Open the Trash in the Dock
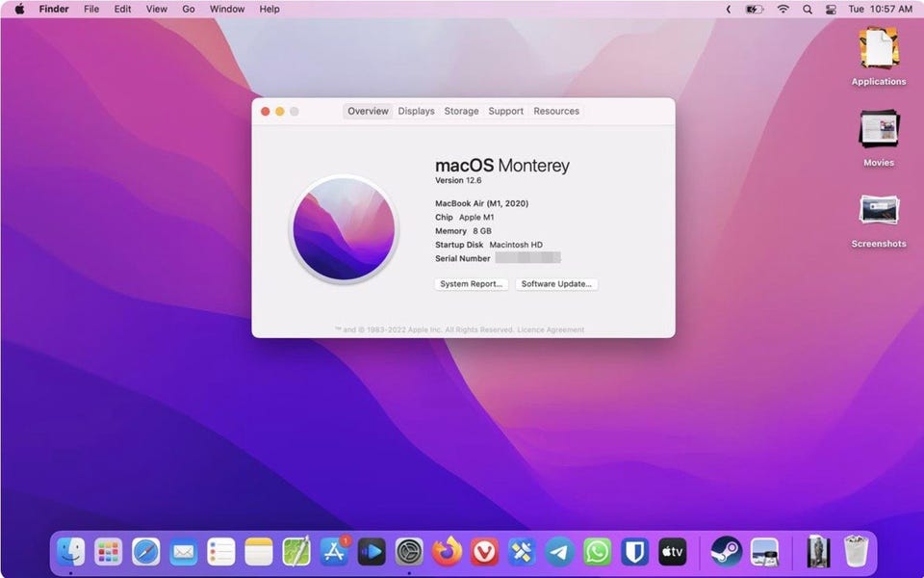The image size is (924, 578). tap(856, 552)
